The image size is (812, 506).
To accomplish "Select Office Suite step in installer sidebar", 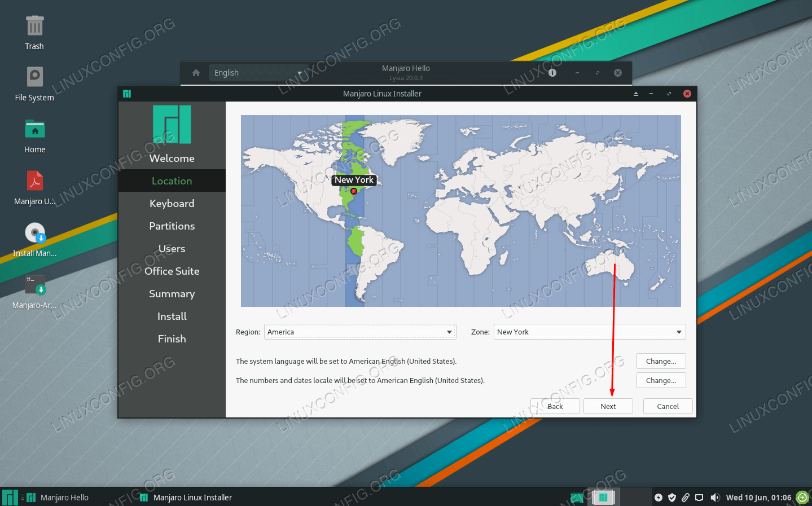I will coord(172,271).
